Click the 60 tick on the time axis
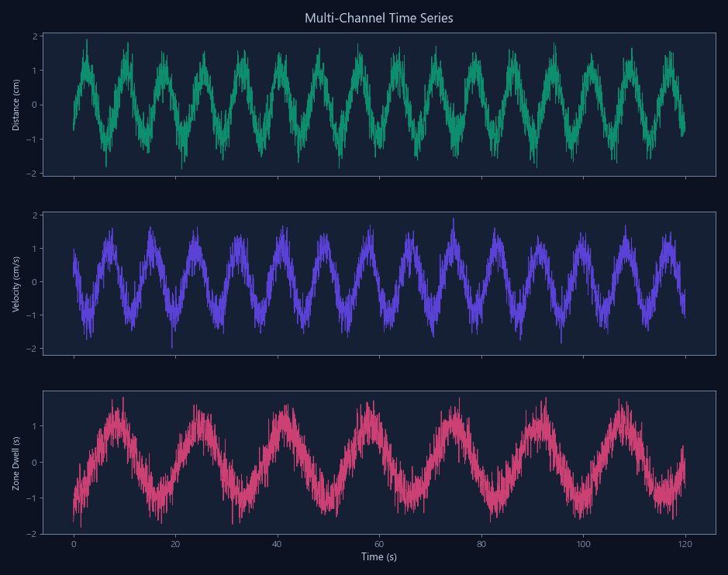This screenshot has height=575, width=728. point(379,544)
